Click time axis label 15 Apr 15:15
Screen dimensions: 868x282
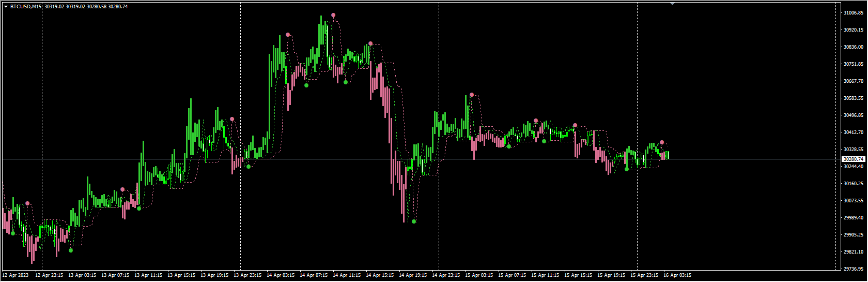[578, 275]
